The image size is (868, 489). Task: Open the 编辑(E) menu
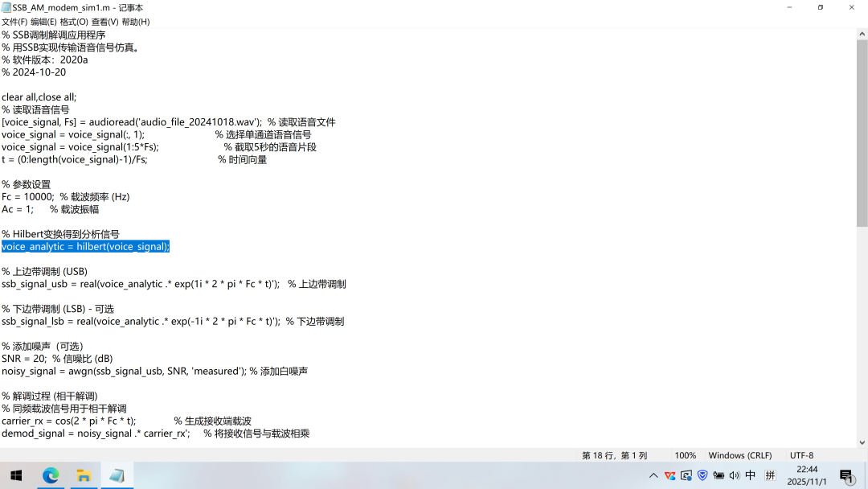click(x=43, y=22)
